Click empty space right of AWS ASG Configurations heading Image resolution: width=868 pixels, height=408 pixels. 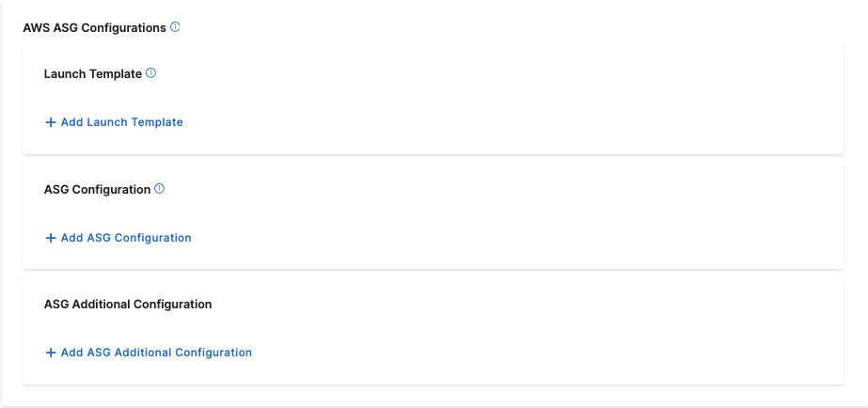tap(517, 27)
